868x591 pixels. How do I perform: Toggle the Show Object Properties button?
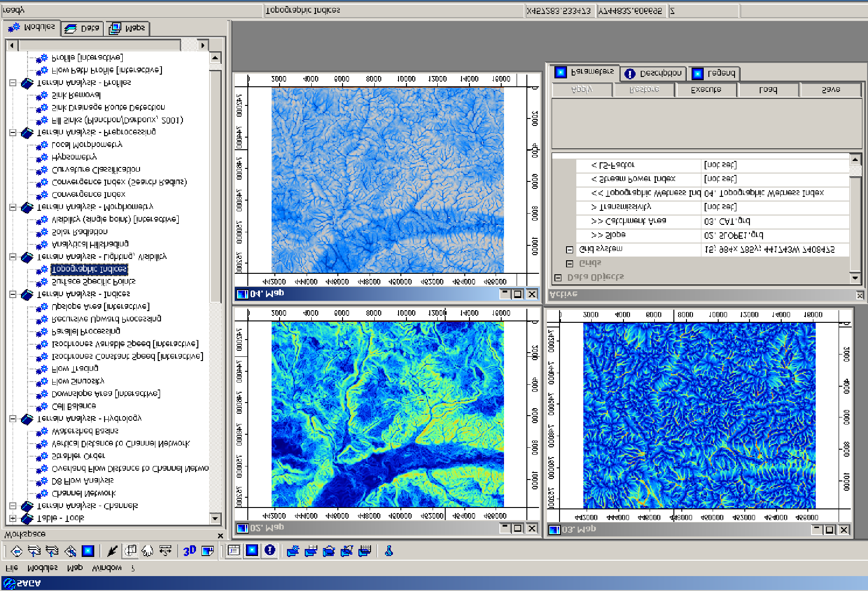[252, 551]
